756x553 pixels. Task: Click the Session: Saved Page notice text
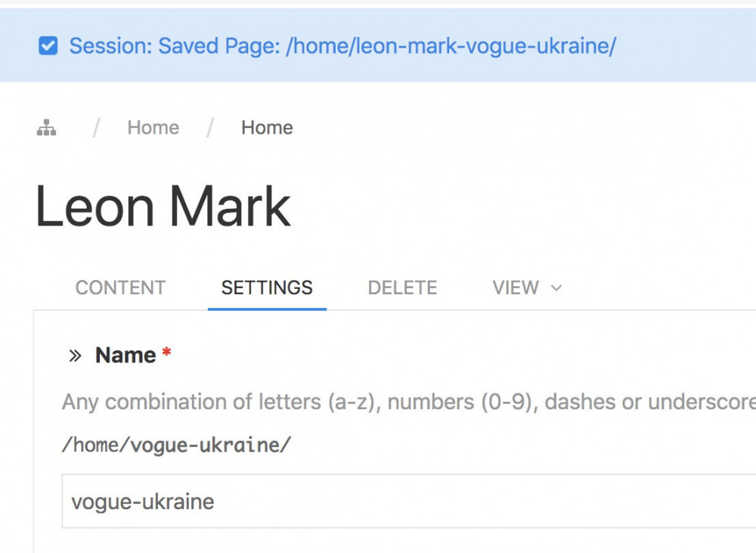tap(342, 47)
